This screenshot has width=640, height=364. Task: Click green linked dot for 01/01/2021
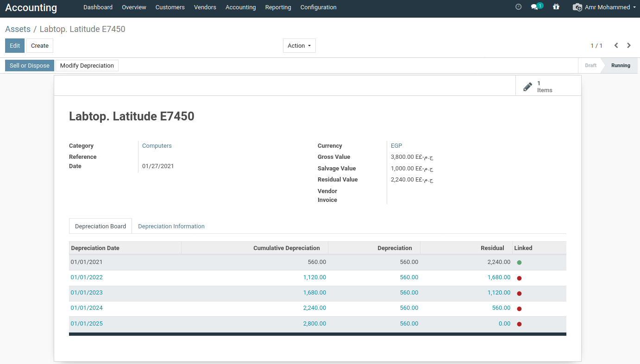(519, 263)
